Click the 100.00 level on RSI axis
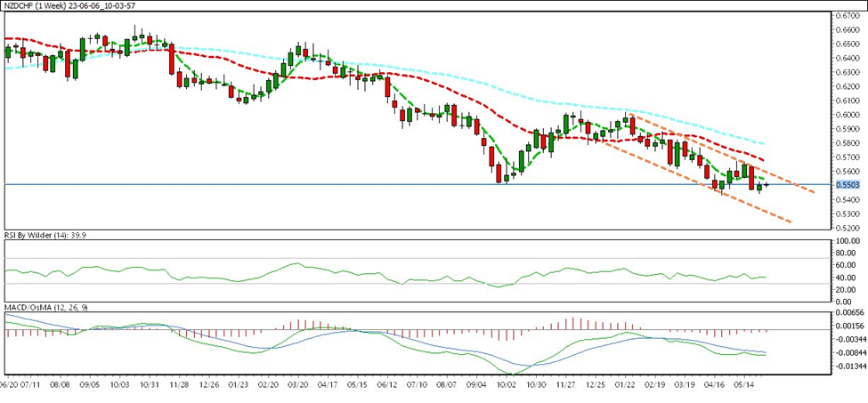 pos(845,240)
